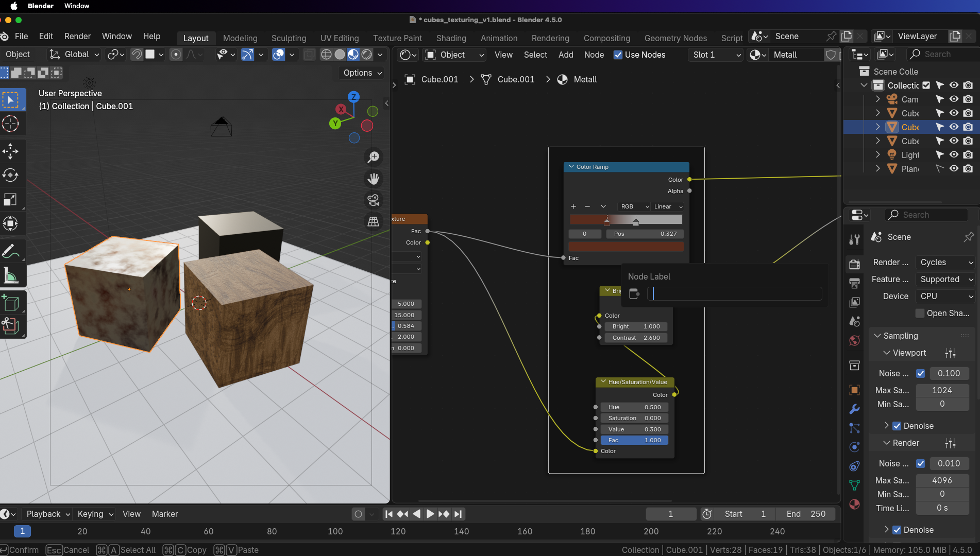This screenshot has height=556, width=980.
Task: Choose the Annotate pencil tool
Action: (x=11, y=251)
